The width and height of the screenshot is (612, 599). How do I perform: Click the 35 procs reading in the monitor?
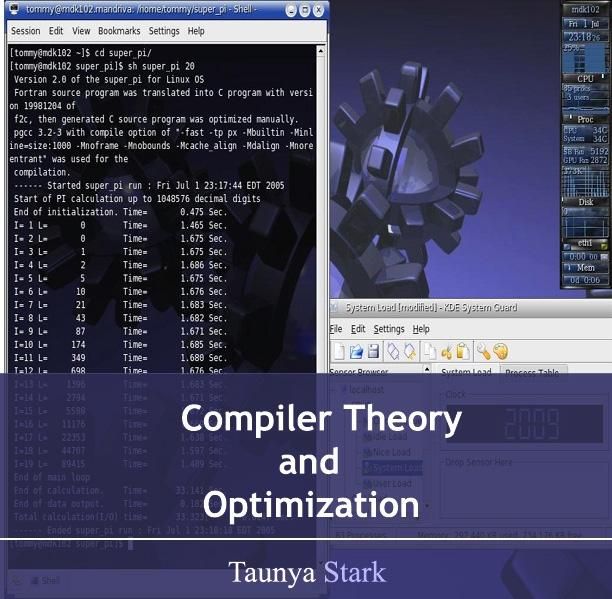coord(577,89)
